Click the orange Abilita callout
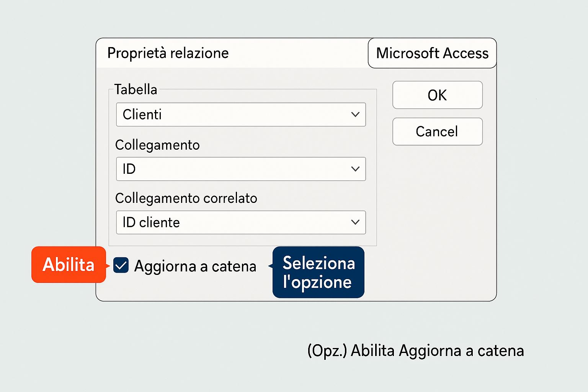588x392 pixels. [x=69, y=265]
